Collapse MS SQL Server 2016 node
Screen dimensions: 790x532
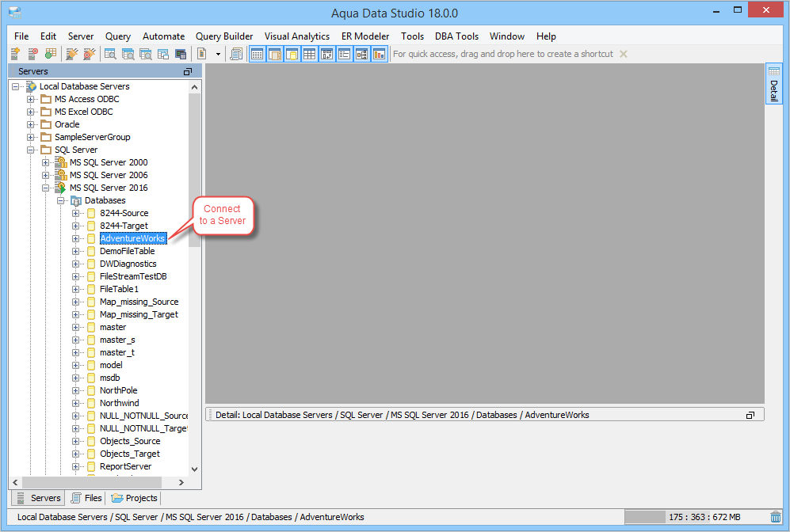click(46, 188)
